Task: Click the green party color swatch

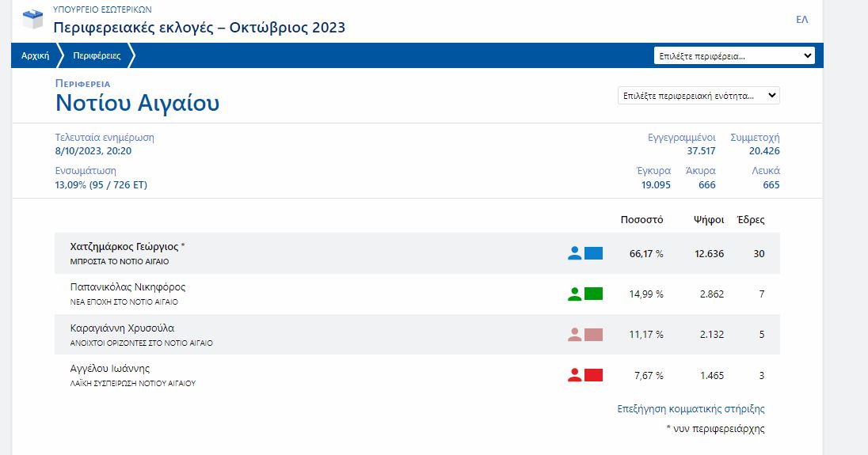Action: 593,294
